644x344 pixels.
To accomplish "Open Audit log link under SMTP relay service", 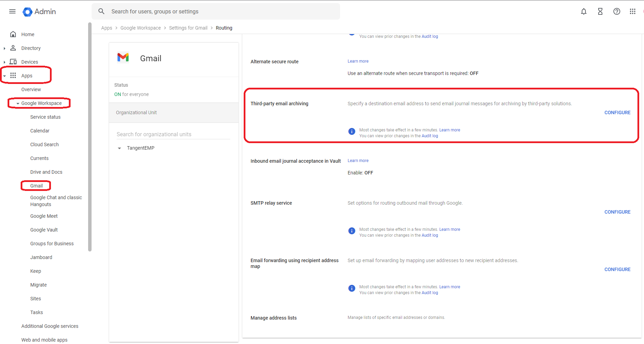I will click(430, 235).
